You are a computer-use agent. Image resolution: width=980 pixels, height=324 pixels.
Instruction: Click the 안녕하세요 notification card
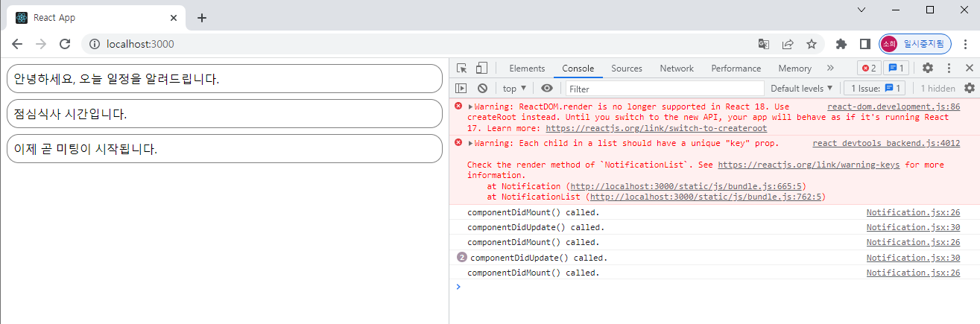click(x=224, y=78)
